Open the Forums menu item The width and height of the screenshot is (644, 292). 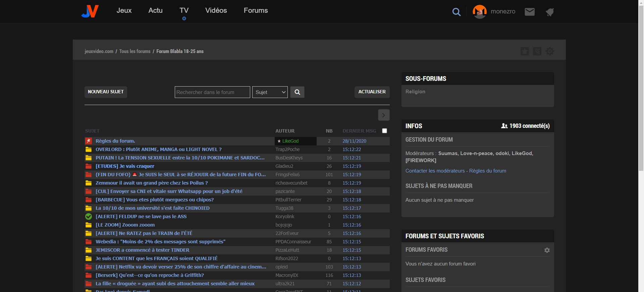[256, 10]
